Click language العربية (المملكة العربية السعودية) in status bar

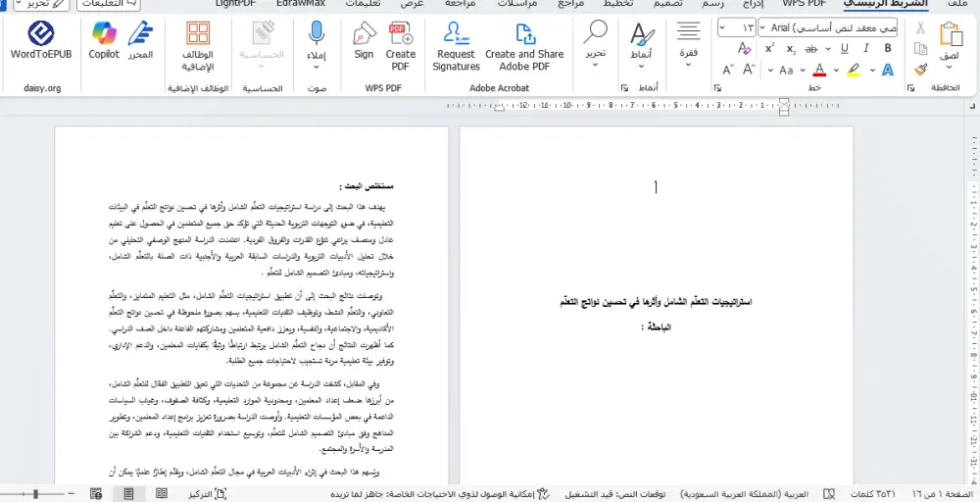coord(744,494)
